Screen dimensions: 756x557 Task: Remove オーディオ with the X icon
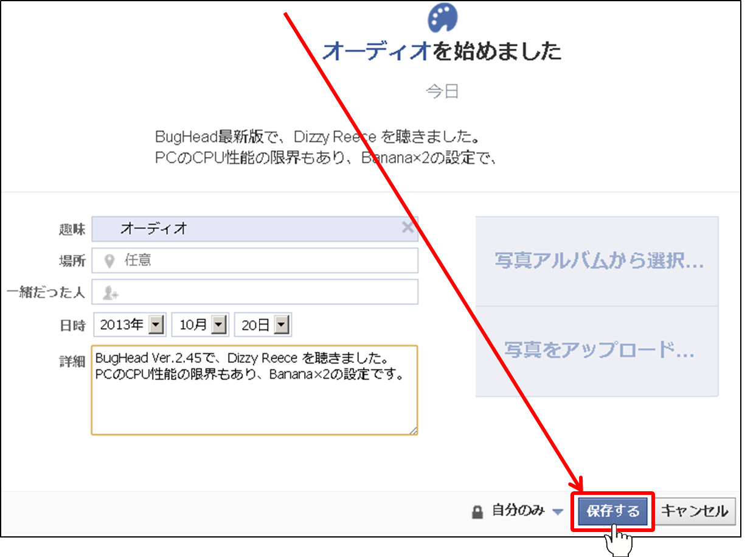point(408,228)
